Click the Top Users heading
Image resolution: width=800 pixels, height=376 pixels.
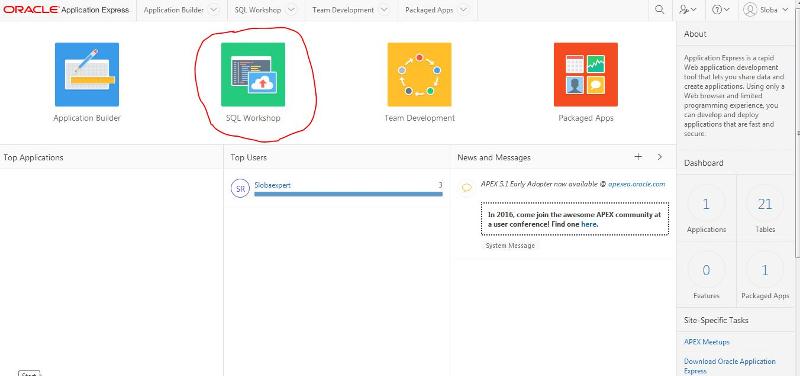[248, 157]
